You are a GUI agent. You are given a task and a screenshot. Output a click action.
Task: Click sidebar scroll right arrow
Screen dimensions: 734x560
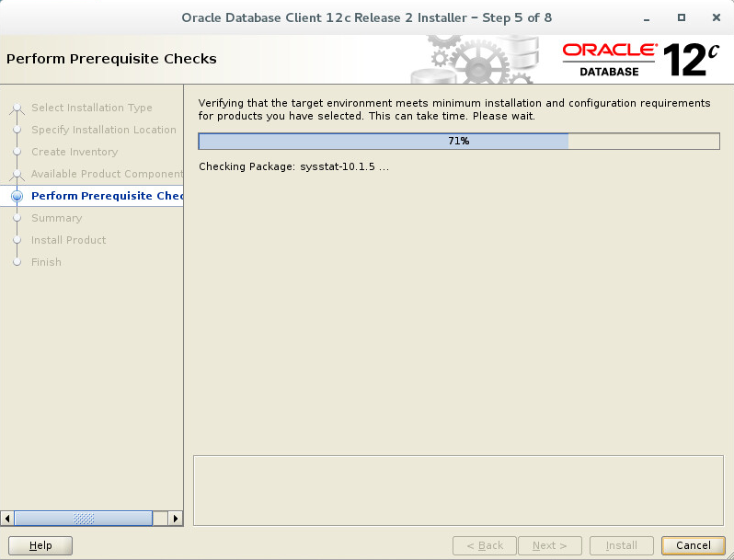click(x=176, y=519)
